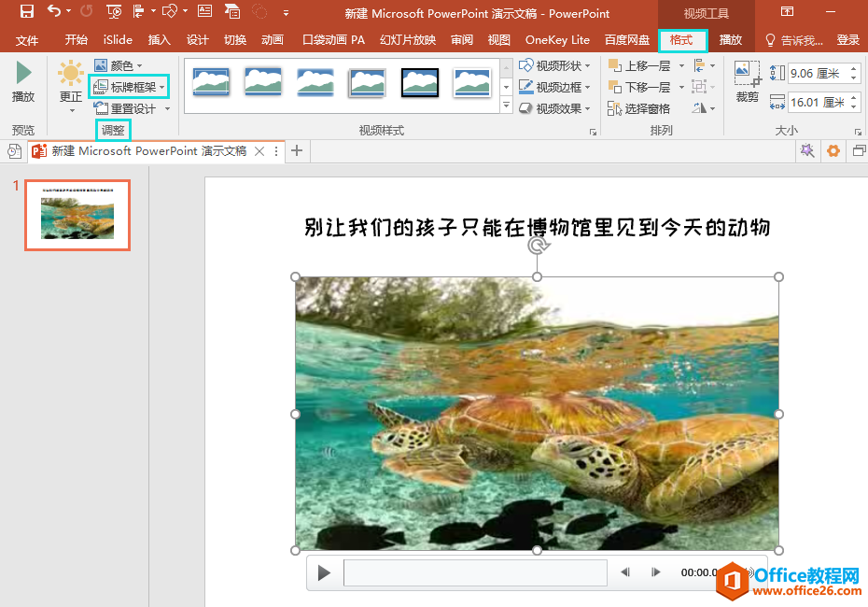Click the Undo arrow icon
This screenshot has width=868, height=607.
(x=54, y=12)
